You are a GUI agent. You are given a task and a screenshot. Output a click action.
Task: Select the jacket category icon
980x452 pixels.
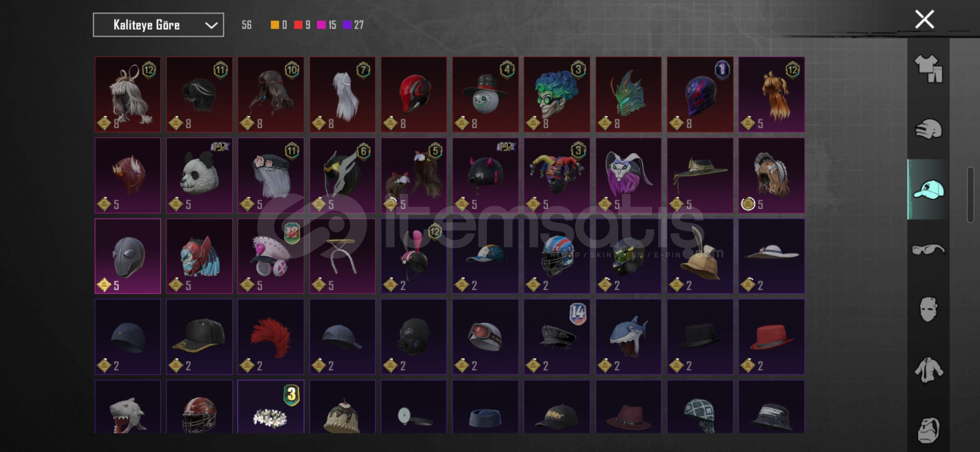coord(928,370)
